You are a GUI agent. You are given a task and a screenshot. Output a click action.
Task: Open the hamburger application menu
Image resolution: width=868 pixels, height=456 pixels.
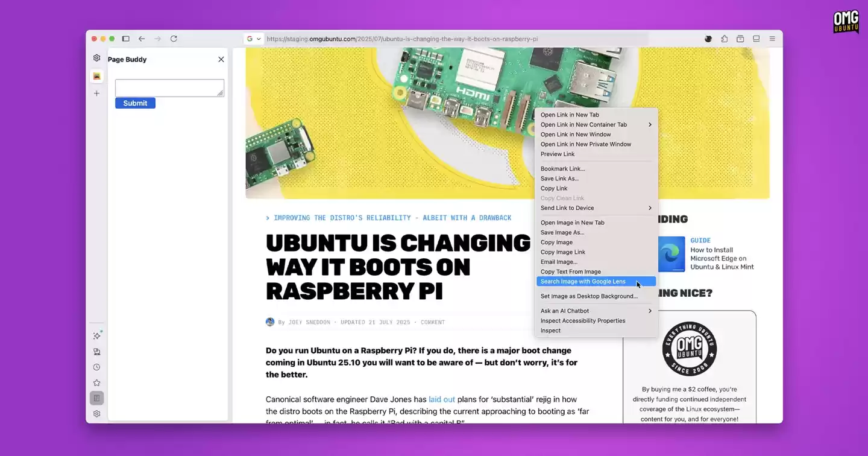772,38
